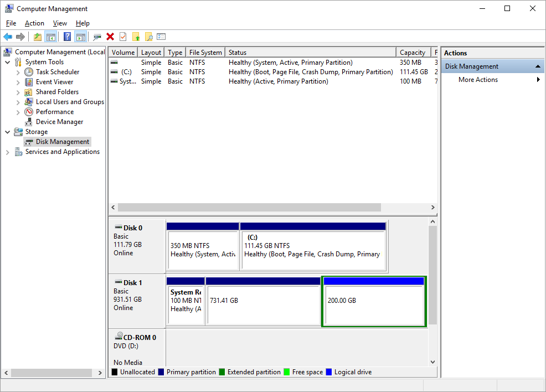Click the folder with magnifier search icon
The width and height of the screenshot is (546, 392).
point(149,37)
